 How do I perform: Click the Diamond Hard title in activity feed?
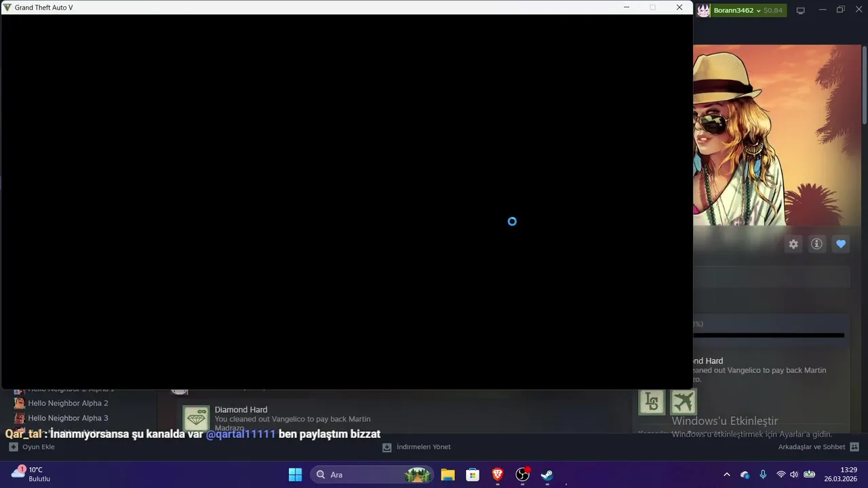point(241,409)
